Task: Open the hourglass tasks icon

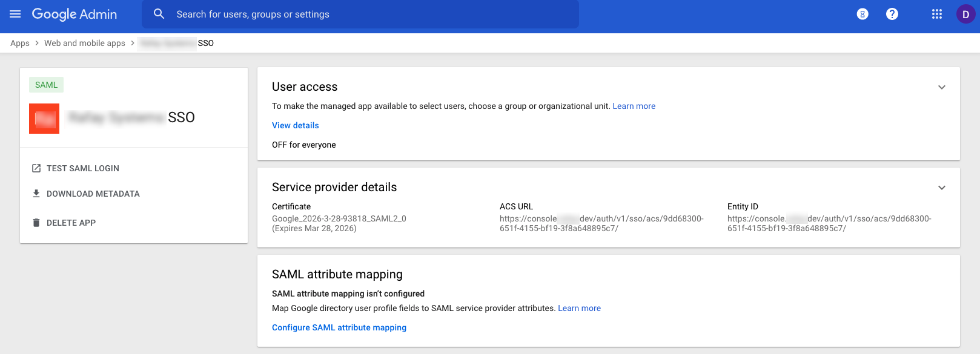Action: point(862,14)
